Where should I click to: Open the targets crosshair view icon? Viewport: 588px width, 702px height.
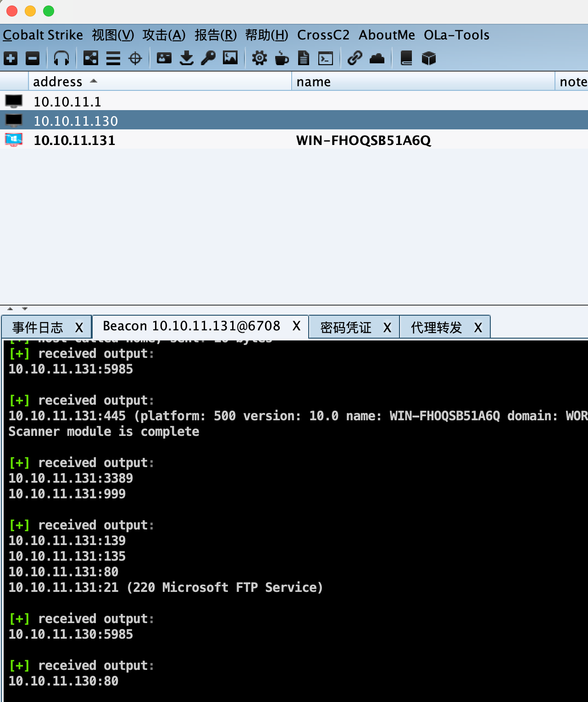click(135, 58)
